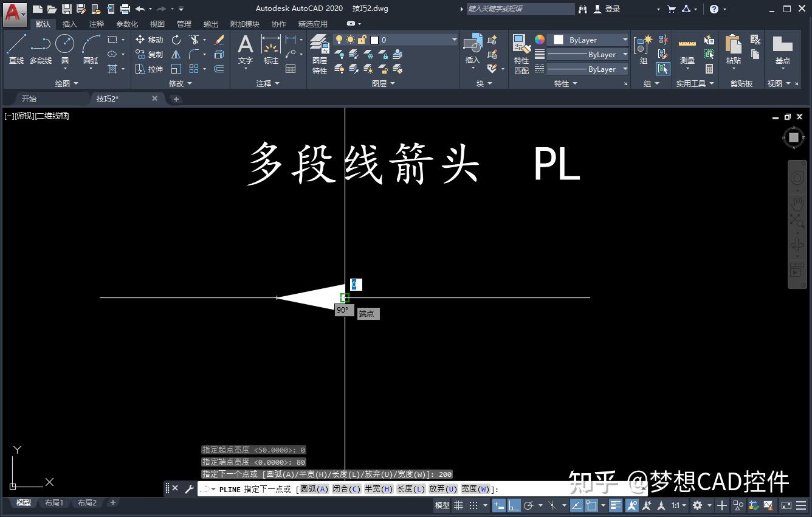The image size is (812, 517).
Task: Switch to layout tab 布局1
Action: point(54,503)
